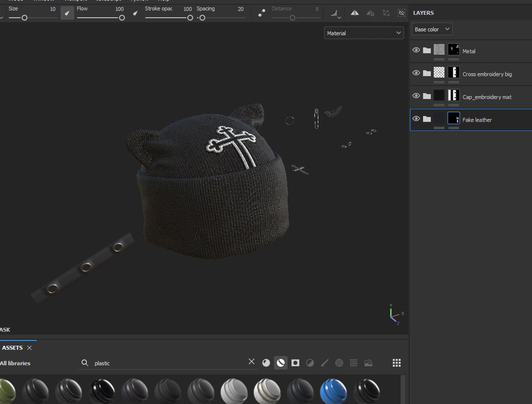Pick the green plastic material thumbnail
This screenshot has height=404, width=532.
click(7, 391)
